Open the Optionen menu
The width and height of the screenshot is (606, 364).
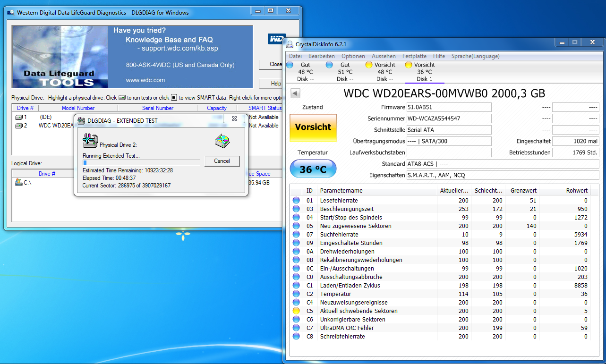[353, 56]
